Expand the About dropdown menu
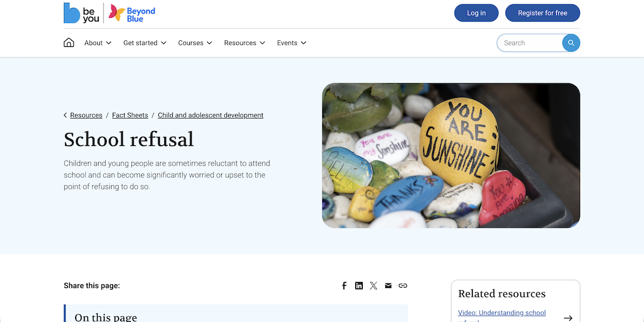The image size is (644, 322). [x=98, y=43]
